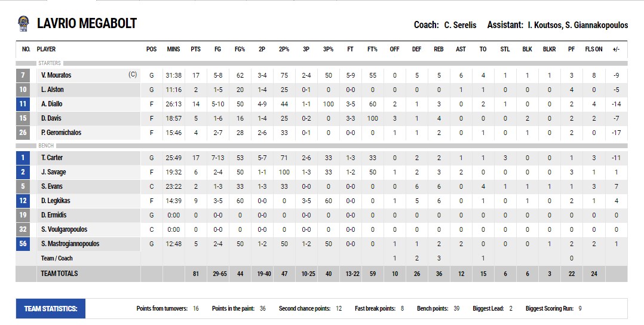The width and height of the screenshot is (644, 325).
Task: Click the FG% column header
Action: (240, 49)
